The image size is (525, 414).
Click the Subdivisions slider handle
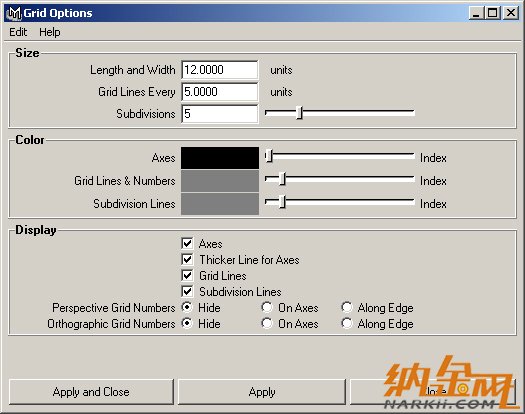pos(300,113)
